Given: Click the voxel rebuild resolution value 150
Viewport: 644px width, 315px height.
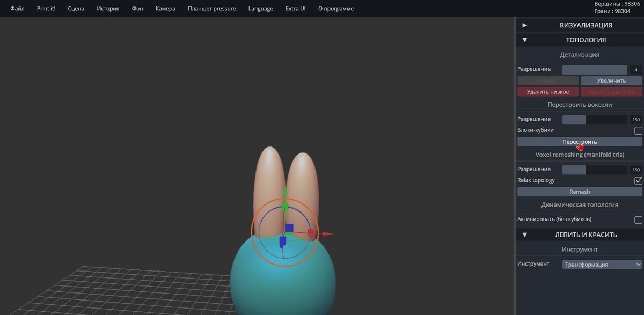Looking at the screenshot, I should pyautogui.click(x=636, y=120).
